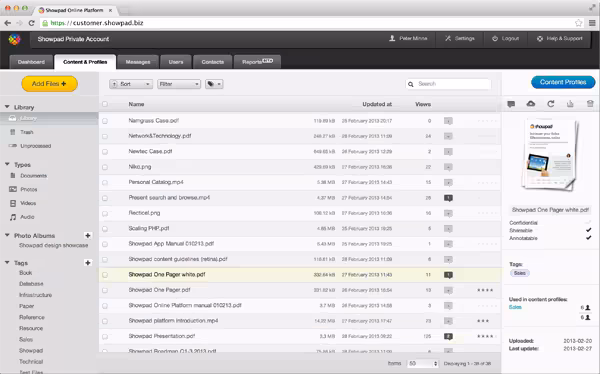The height and width of the screenshot is (374, 600).
Task: Click the star rating of Showpad One Pager.pdf
Action: tap(486, 290)
